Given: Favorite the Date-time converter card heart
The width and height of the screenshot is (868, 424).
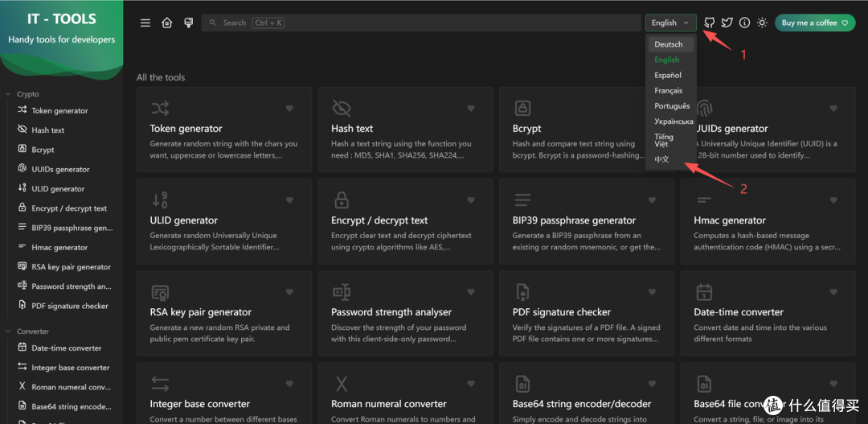Looking at the screenshot, I should tap(833, 292).
